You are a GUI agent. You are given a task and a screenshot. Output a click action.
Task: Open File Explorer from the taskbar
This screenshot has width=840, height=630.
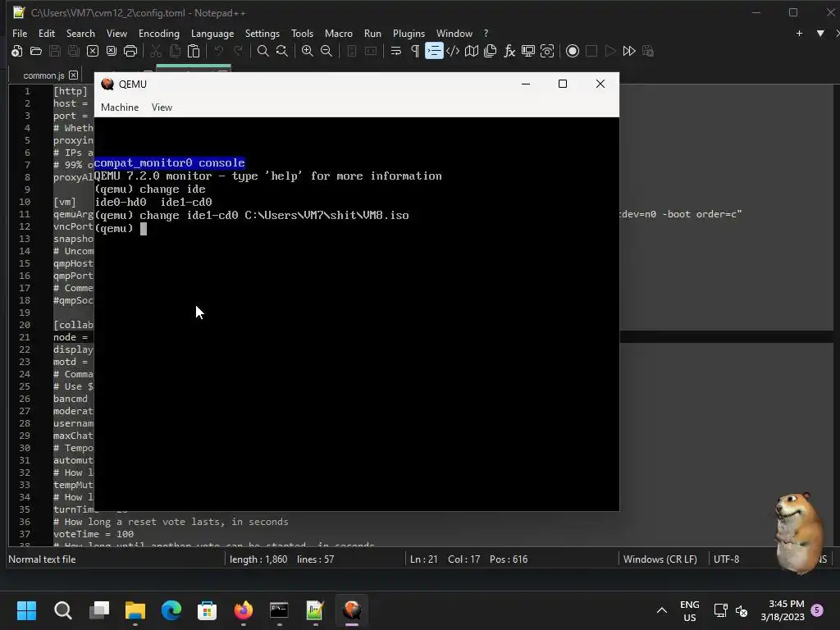(x=135, y=610)
